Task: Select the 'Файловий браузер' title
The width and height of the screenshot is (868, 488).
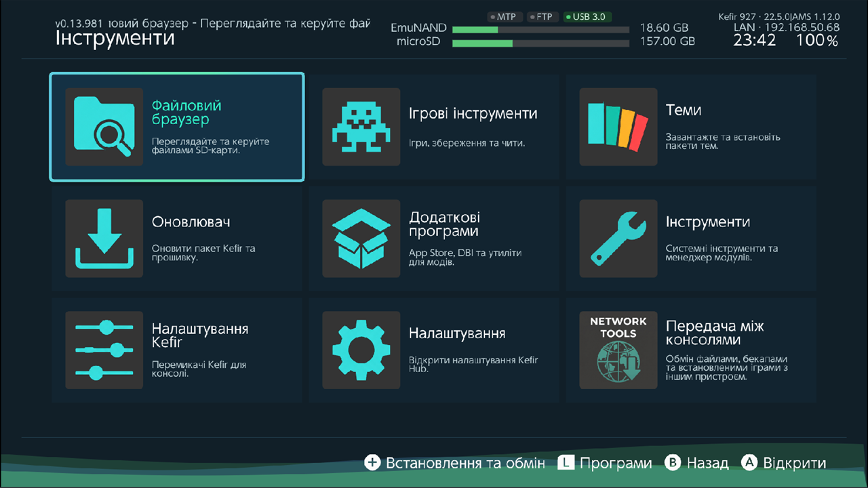Action: 186,113
